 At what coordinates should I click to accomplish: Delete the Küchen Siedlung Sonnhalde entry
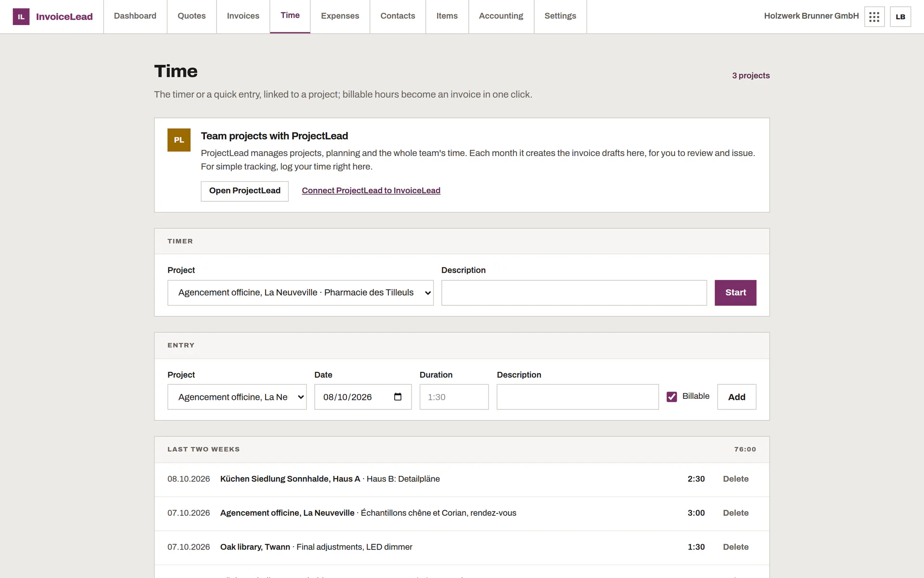coord(735,479)
